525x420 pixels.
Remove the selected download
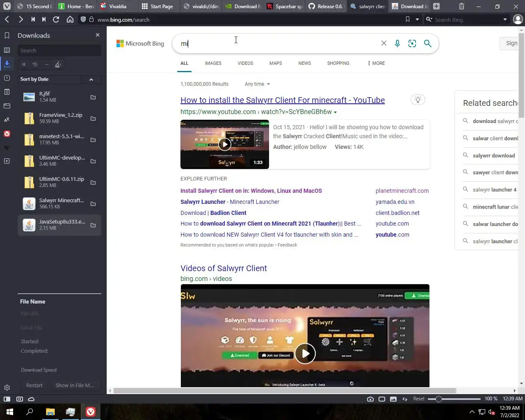(x=47, y=64)
